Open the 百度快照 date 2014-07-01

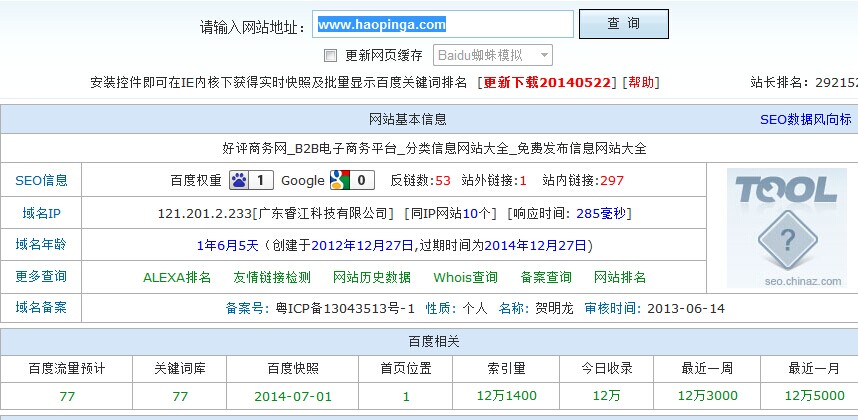[293, 396]
